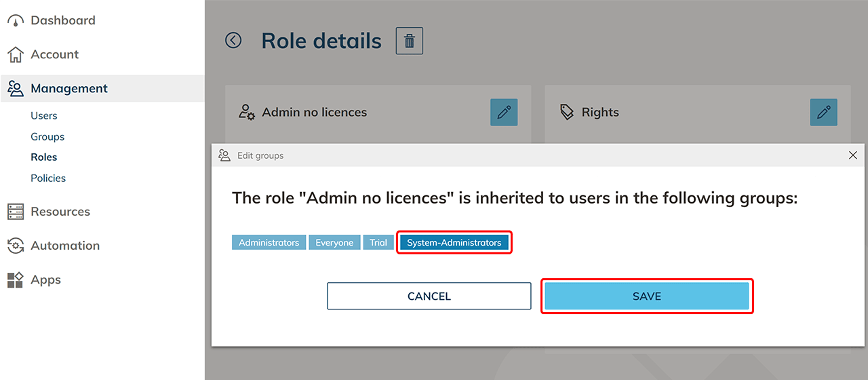This screenshot has height=380, width=868.
Task: Collapse the Management menu section
Action: click(68, 89)
